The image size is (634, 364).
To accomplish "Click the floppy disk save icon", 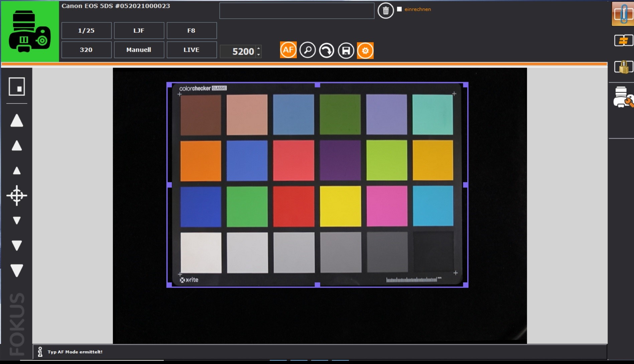I will coord(346,50).
